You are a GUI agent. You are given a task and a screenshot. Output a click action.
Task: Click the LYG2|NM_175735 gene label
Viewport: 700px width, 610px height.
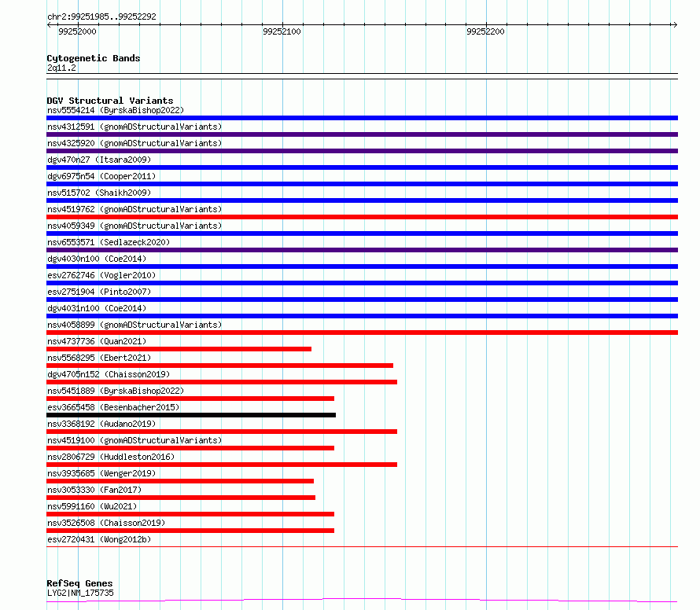click(80, 593)
